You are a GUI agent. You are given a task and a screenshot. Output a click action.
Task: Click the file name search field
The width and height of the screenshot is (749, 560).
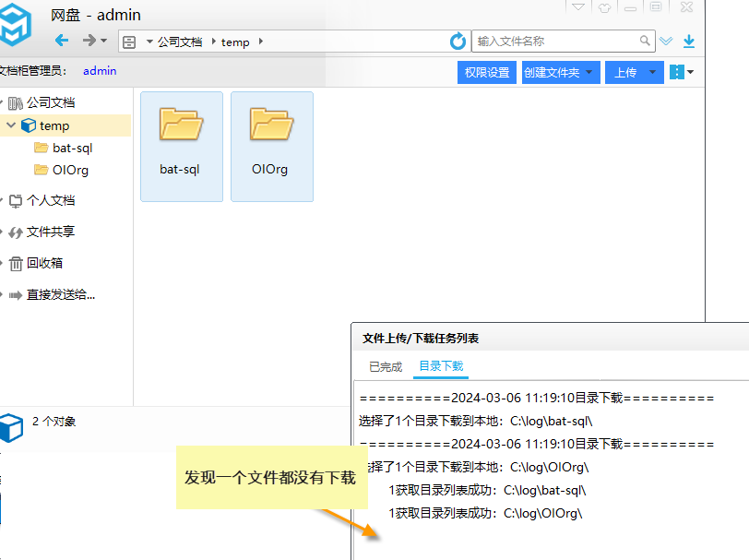[555, 42]
